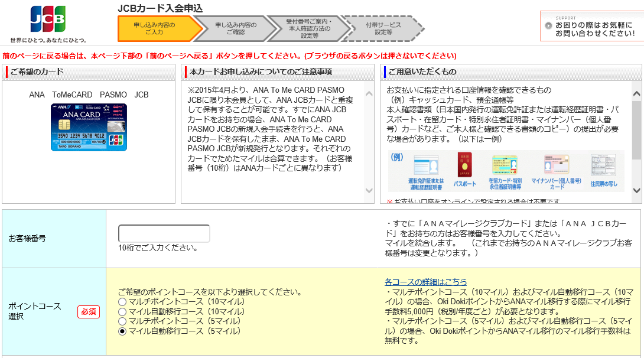Viewport: 644px width, 358px height.
Task: Open the support contact banner
Action: [x=592, y=26]
